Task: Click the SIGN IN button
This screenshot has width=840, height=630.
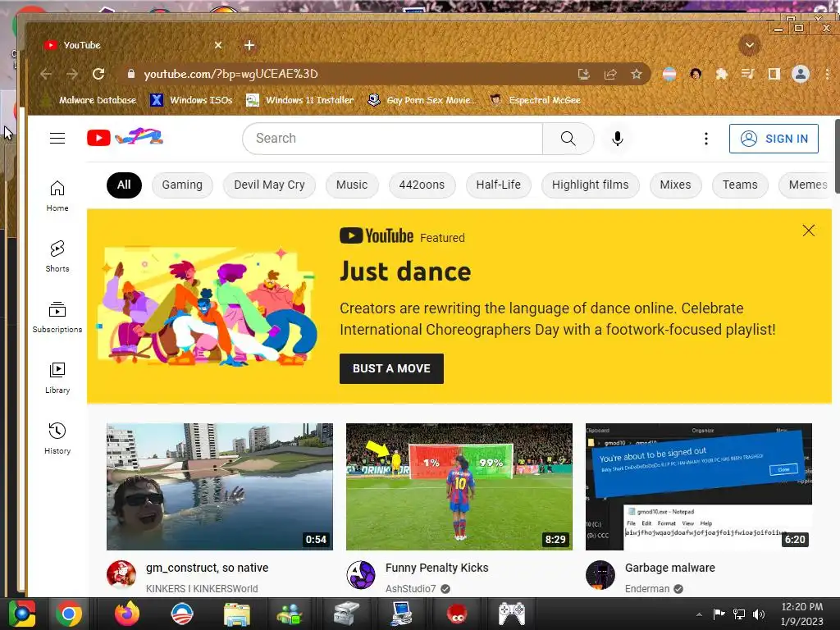Action: click(774, 139)
